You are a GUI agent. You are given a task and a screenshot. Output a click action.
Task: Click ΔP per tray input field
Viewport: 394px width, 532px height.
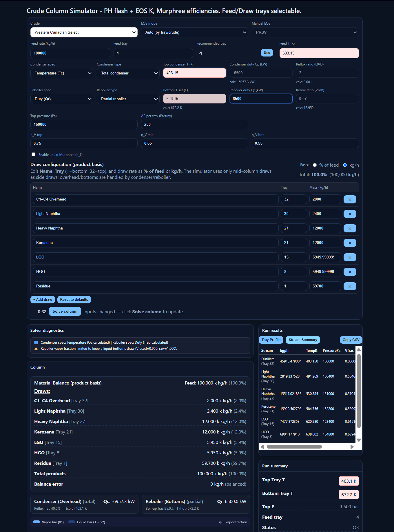[195, 124]
